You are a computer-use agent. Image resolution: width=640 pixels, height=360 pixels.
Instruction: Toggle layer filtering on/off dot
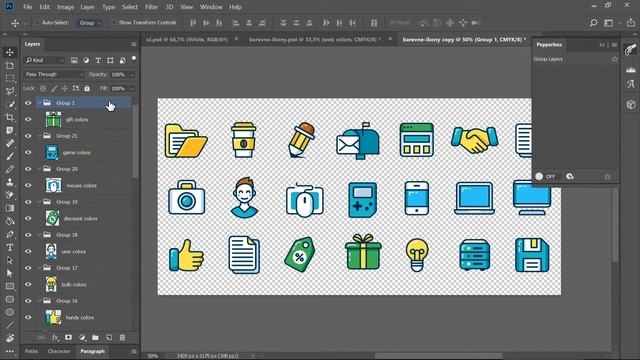point(133,59)
